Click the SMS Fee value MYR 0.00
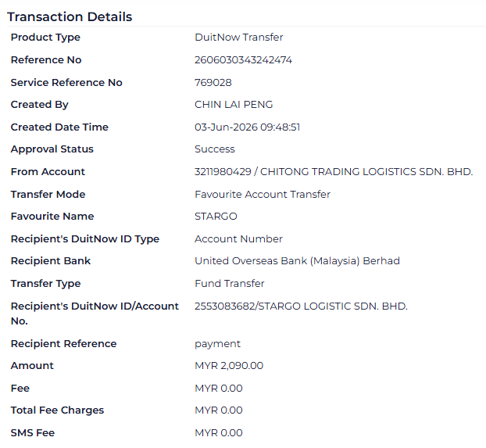This screenshot has width=486, height=448. click(x=219, y=433)
